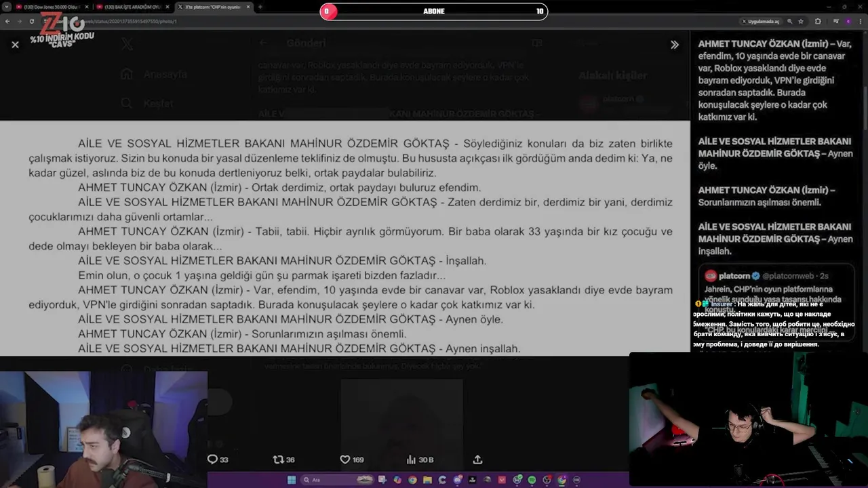Click the Uygulamada aç button

coord(760,21)
